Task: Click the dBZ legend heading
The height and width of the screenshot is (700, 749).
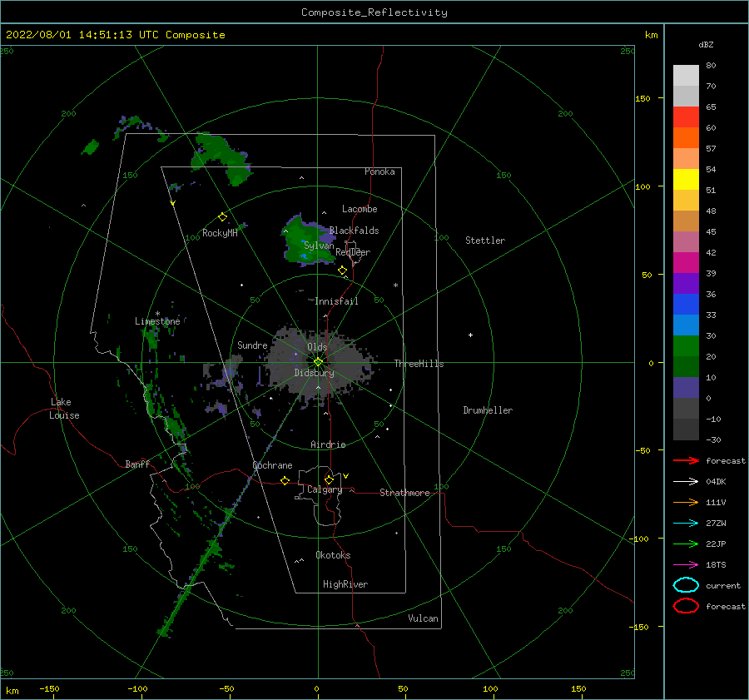Action: [706, 44]
